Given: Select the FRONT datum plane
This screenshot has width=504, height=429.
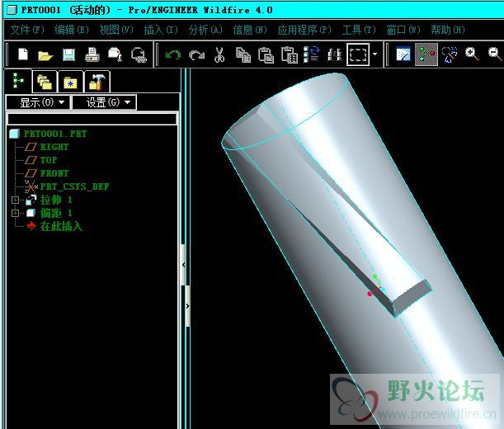Looking at the screenshot, I should [x=54, y=173].
